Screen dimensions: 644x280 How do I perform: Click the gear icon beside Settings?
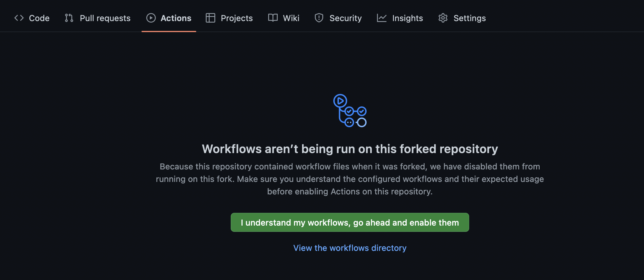point(443,18)
